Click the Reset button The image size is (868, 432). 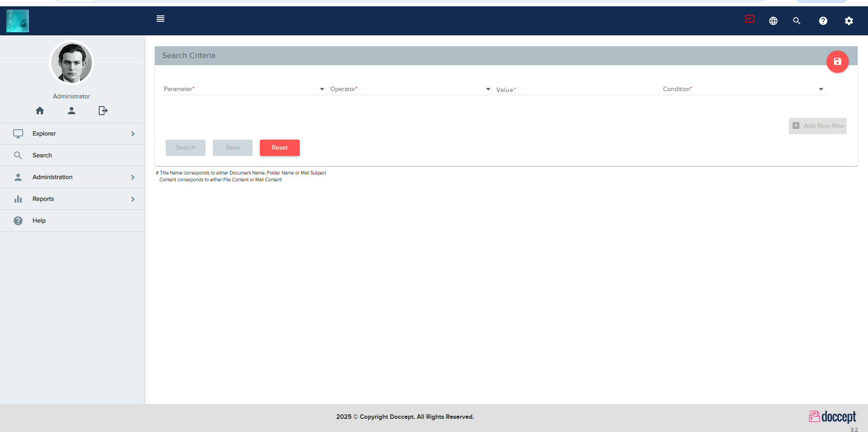tap(279, 147)
